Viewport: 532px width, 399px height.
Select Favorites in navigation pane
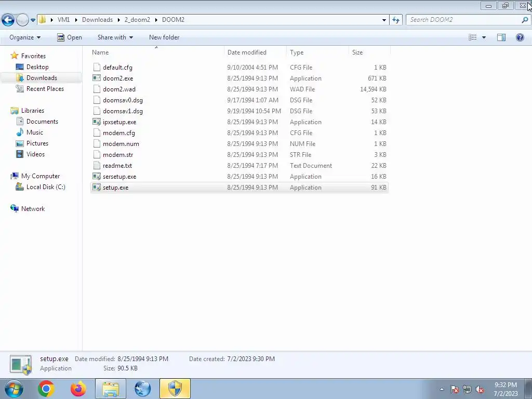pos(33,56)
